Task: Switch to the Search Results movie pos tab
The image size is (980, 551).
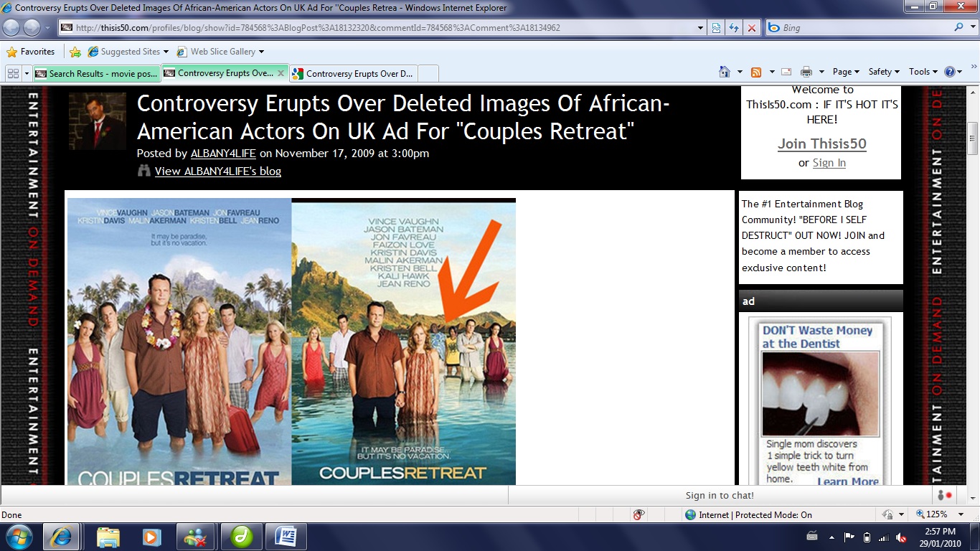Action: coord(96,73)
